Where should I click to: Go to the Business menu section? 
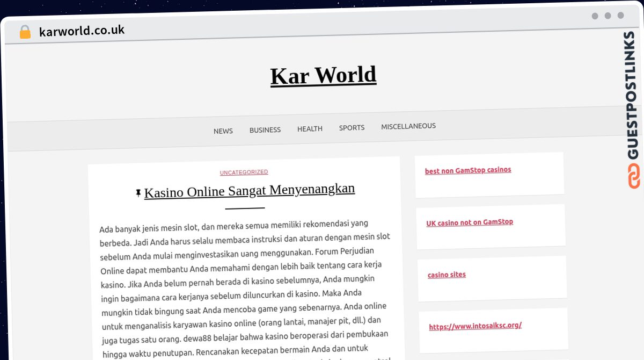(x=265, y=129)
